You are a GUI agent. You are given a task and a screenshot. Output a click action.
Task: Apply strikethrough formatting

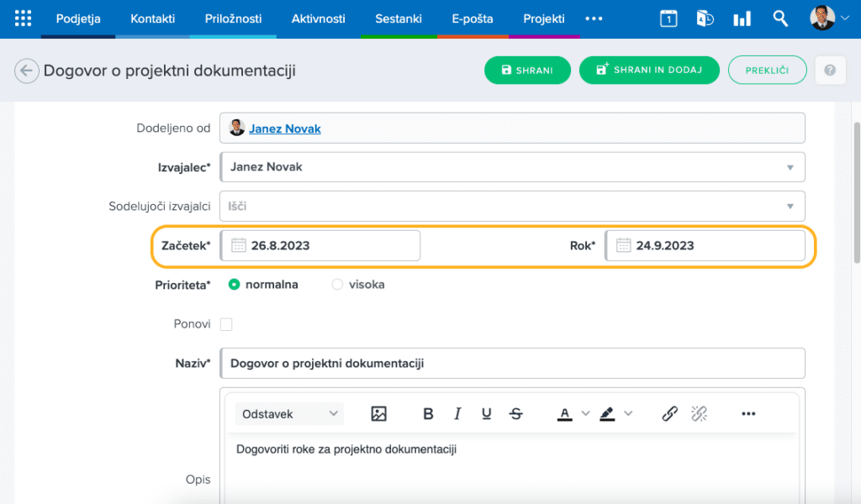point(516,413)
